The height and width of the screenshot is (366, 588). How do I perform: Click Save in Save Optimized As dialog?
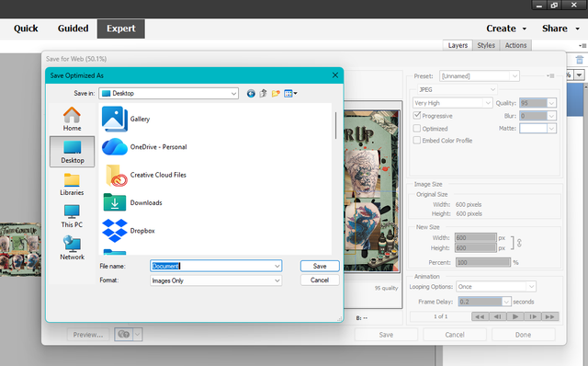click(320, 266)
